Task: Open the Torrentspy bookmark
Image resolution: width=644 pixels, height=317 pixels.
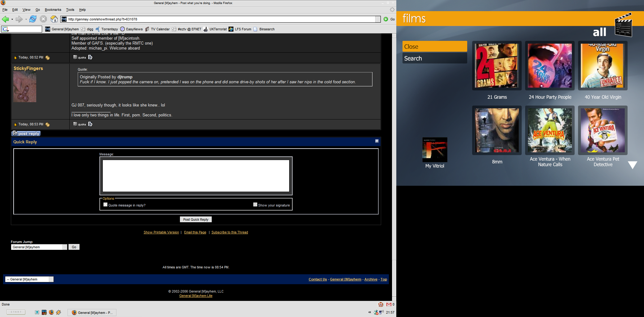Action: (107, 29)
